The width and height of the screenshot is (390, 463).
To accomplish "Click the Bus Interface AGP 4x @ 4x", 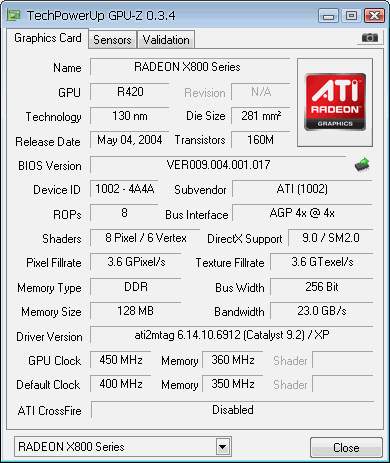I will point(302,213).
